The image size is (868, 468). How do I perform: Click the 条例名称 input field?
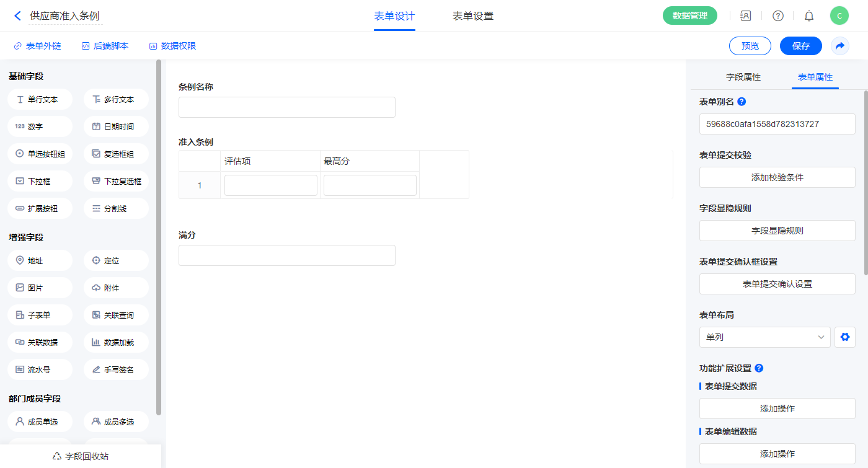[286, 107]
